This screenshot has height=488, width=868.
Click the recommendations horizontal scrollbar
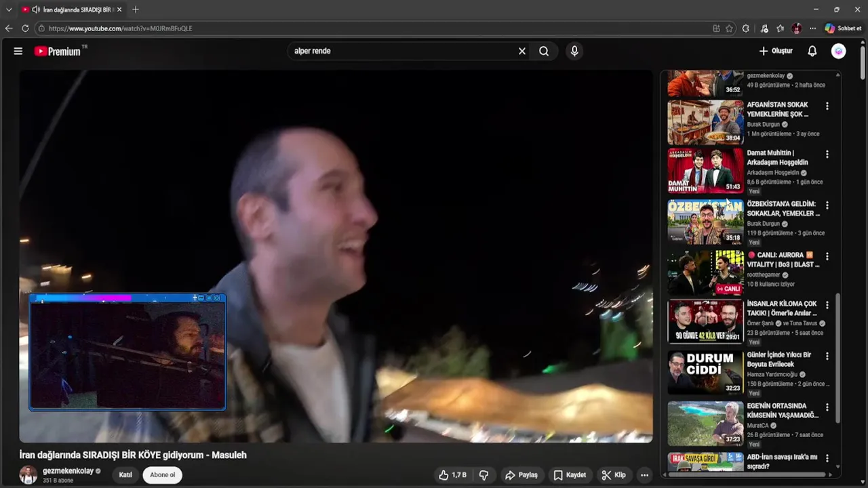pyautogui.click(x=746, y=474)
